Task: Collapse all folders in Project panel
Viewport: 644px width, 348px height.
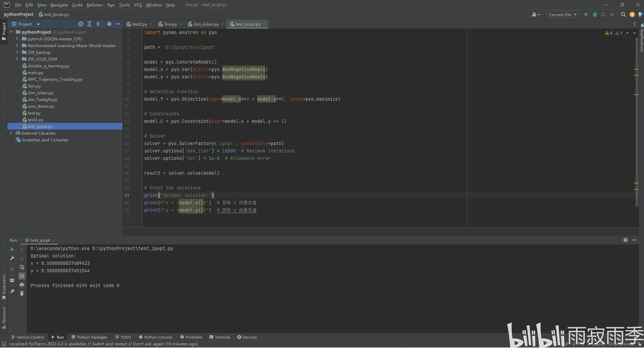Action: click(x=98, y=24)
